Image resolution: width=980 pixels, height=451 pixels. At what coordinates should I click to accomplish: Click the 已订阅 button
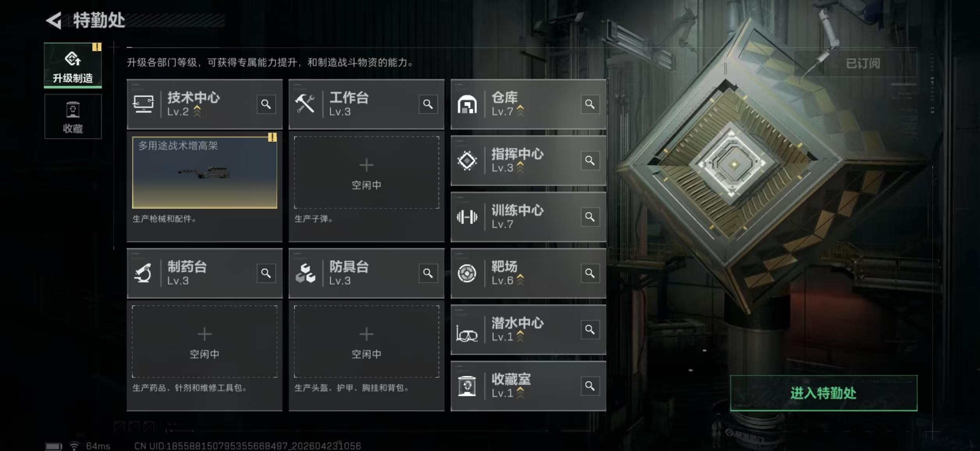(862, 63)
